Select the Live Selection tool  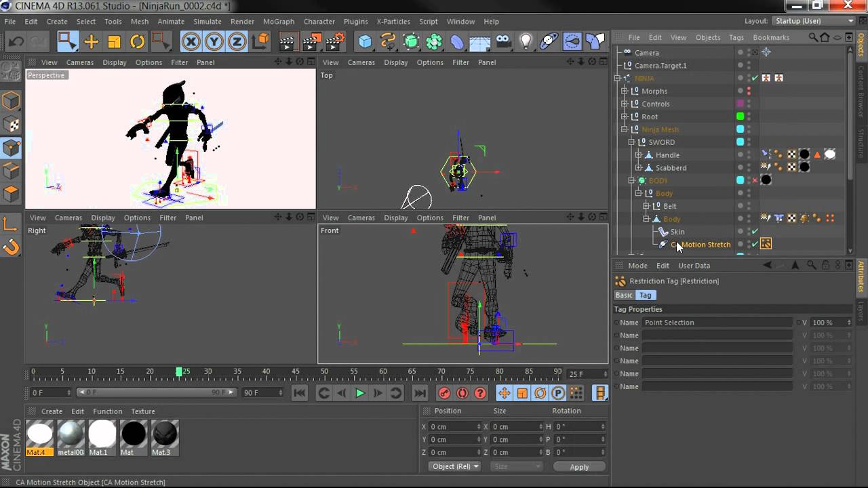point(68,42)
